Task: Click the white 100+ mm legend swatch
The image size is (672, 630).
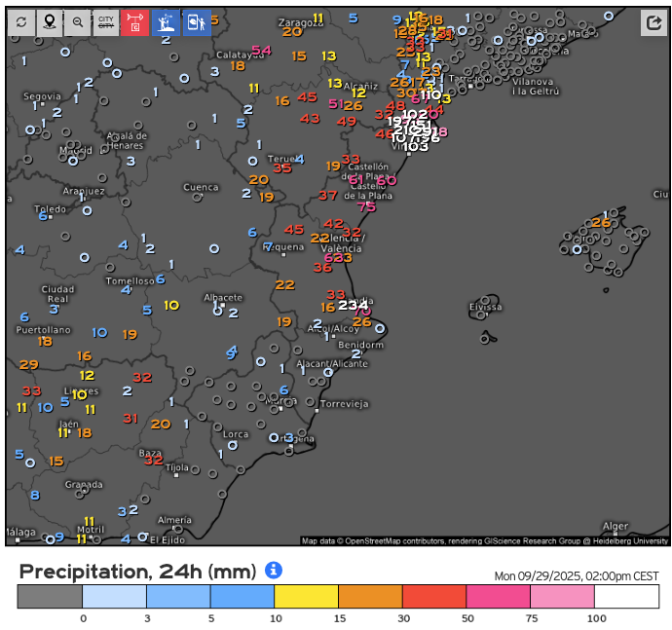Action: pyautogui.click(x=626, y=596)
